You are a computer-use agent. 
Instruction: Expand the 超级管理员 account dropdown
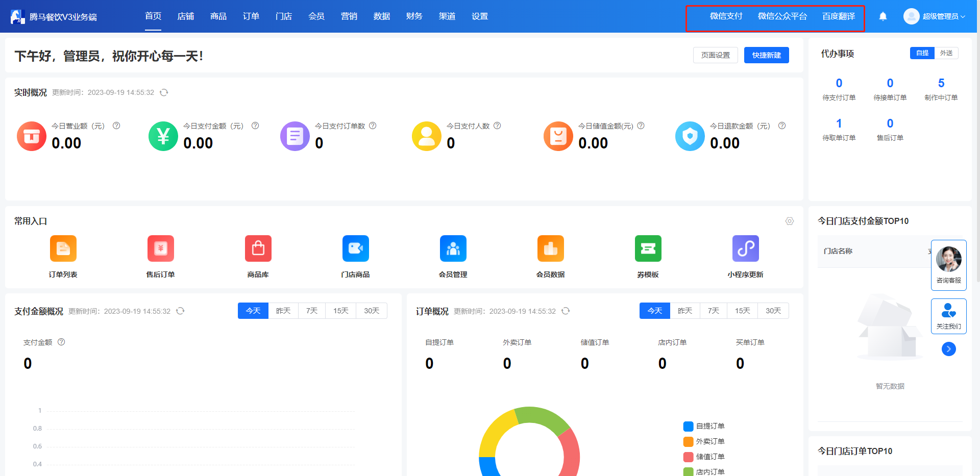coord(963,16)
